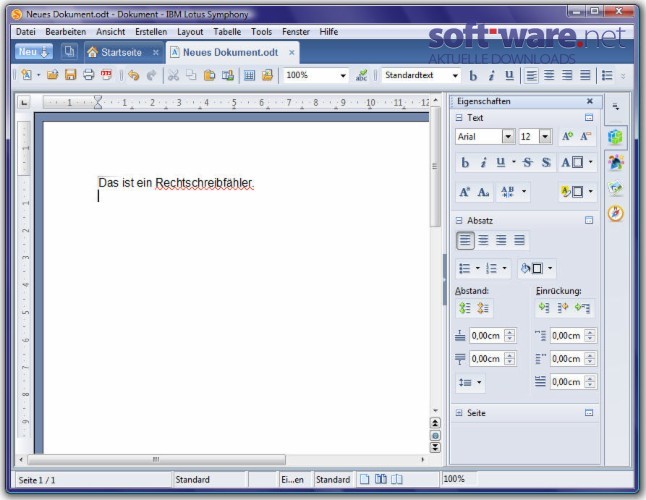The width and height of the screenshot is (646, 500).
Task: Click the horizontal scrollbar thumb
Action: point(157,459)
